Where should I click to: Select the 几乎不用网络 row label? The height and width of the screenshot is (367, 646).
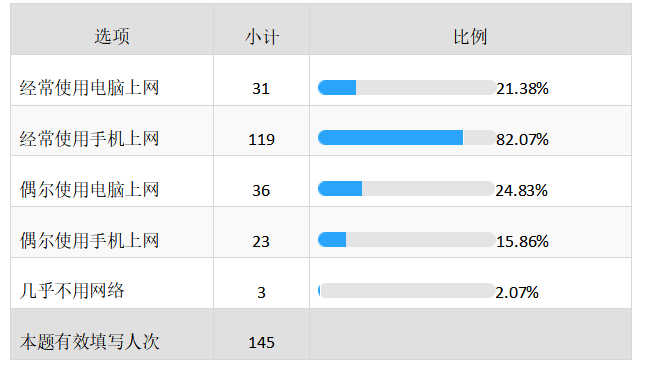72,291
